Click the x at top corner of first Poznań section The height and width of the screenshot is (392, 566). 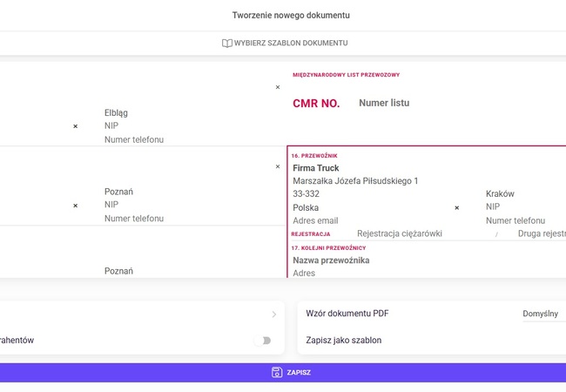[x=278, y=166]
